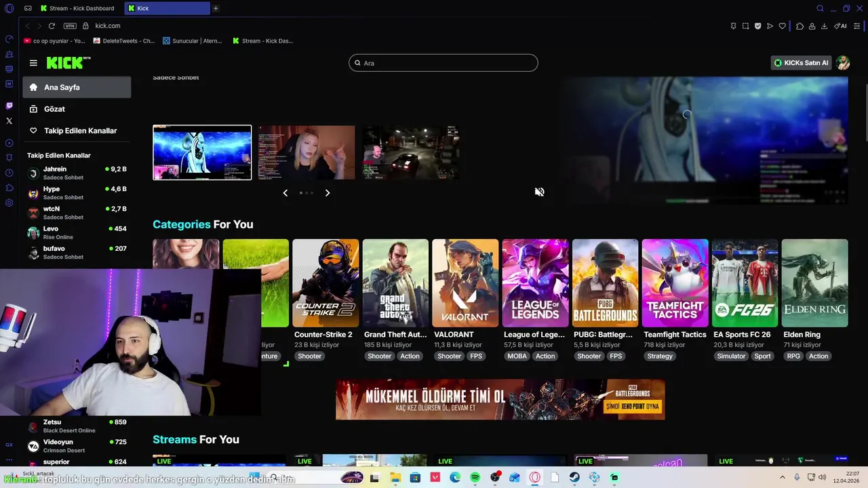Open the Opera AI assistant button
This screenshot has height=488, width=868.
[840, 26]
